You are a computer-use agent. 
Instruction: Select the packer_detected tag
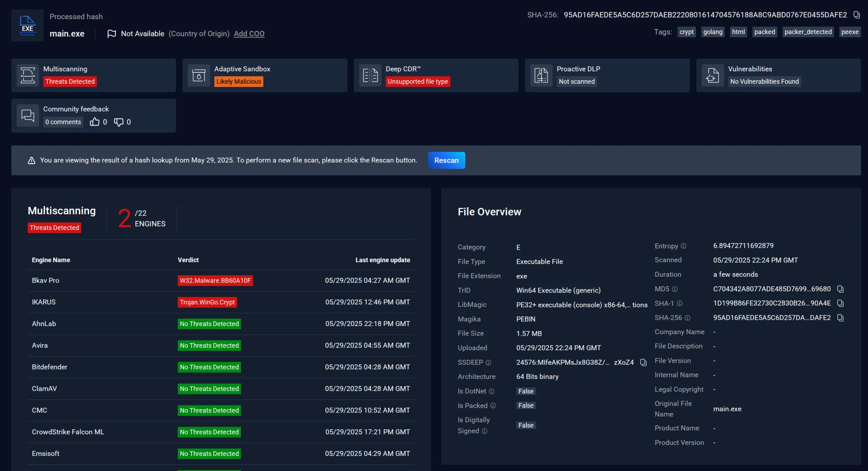(808, 32)
